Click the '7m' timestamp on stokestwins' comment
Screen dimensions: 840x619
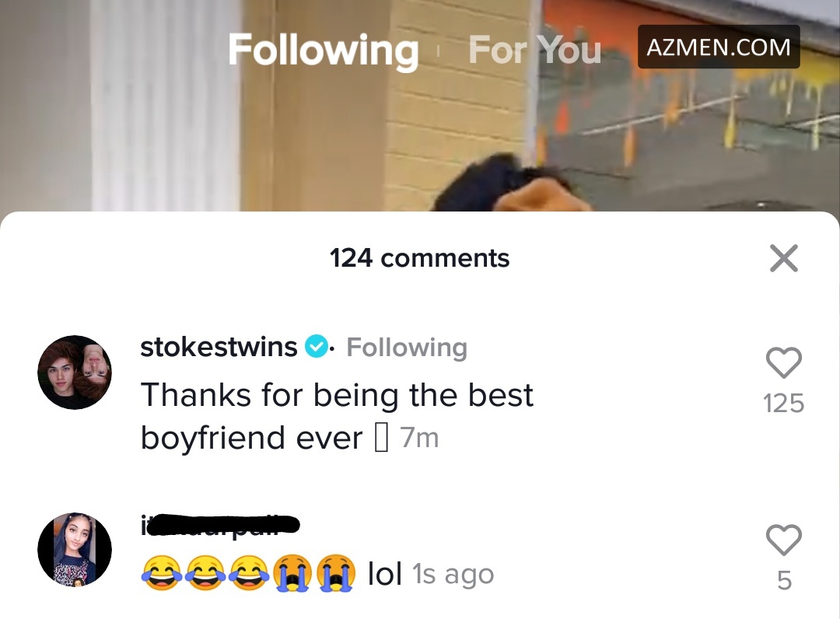click(419, 438)
